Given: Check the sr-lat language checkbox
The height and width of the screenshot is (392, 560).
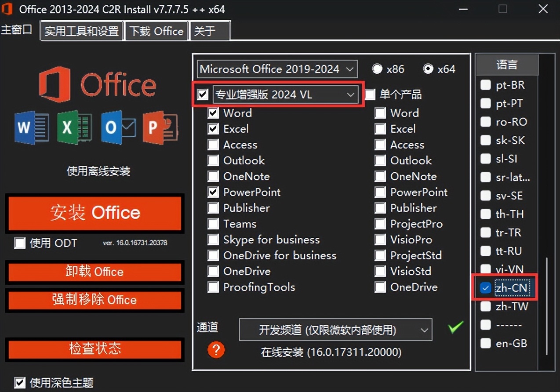Looking at the screenshot, I should point(485,177).
